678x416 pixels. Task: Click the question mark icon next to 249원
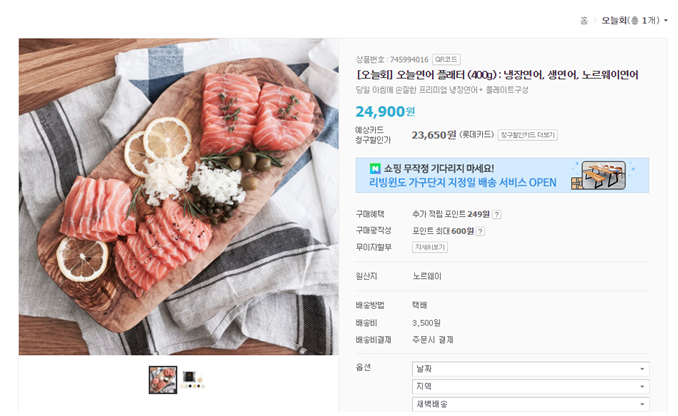coord(497,214)
